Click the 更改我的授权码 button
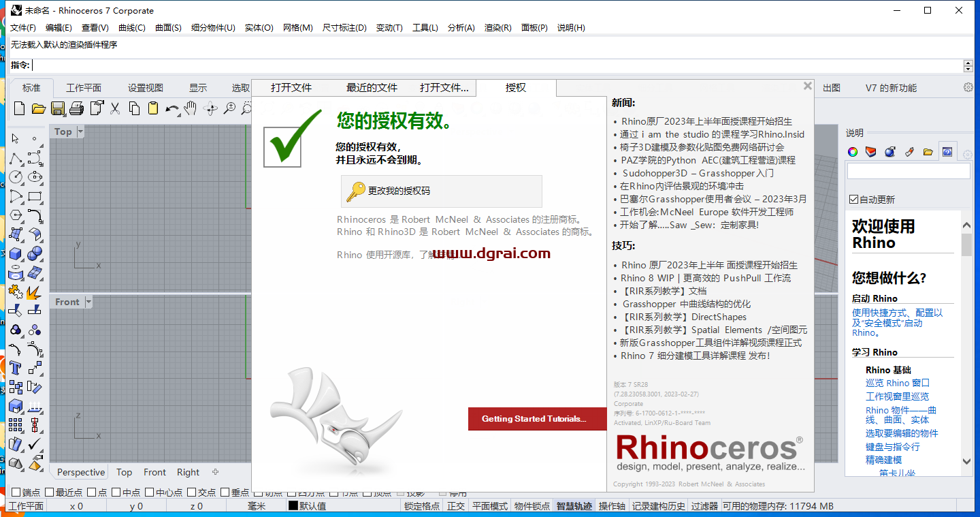 click(x=441, y=191)
